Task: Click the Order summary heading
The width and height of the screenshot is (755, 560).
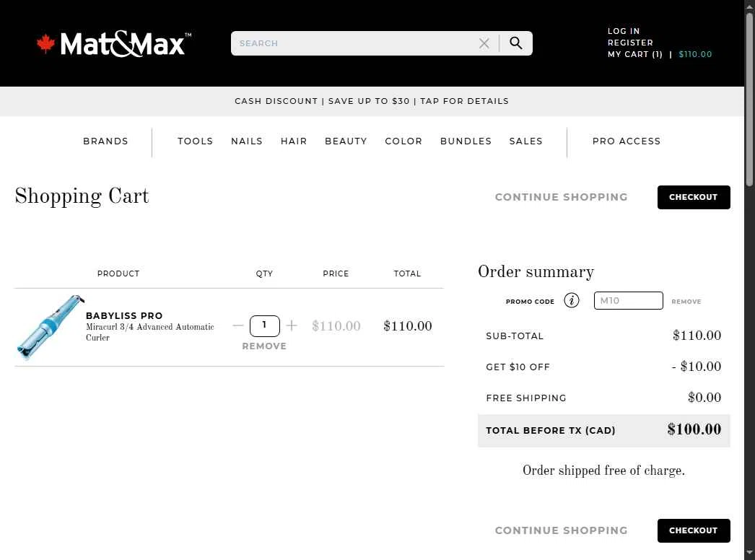Action: 536,272
